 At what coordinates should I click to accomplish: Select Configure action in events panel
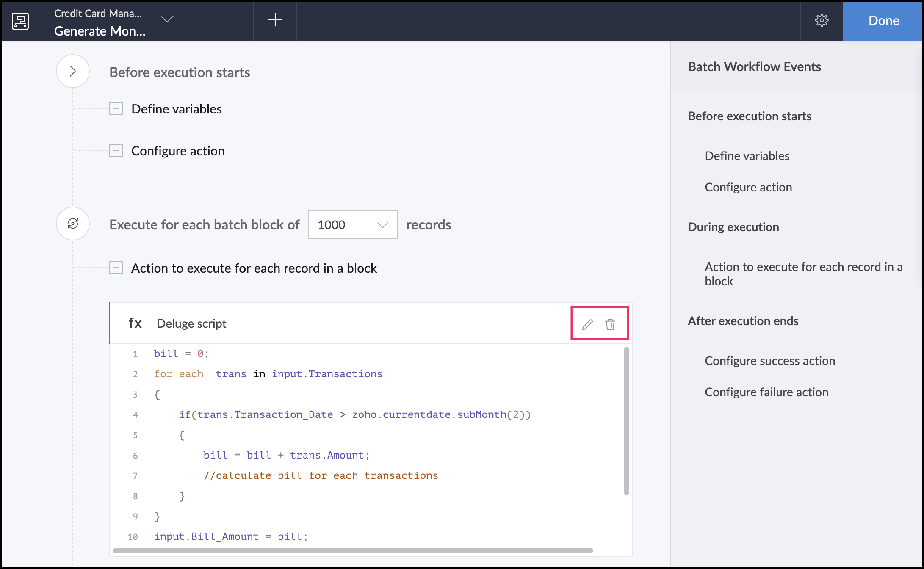748,187
